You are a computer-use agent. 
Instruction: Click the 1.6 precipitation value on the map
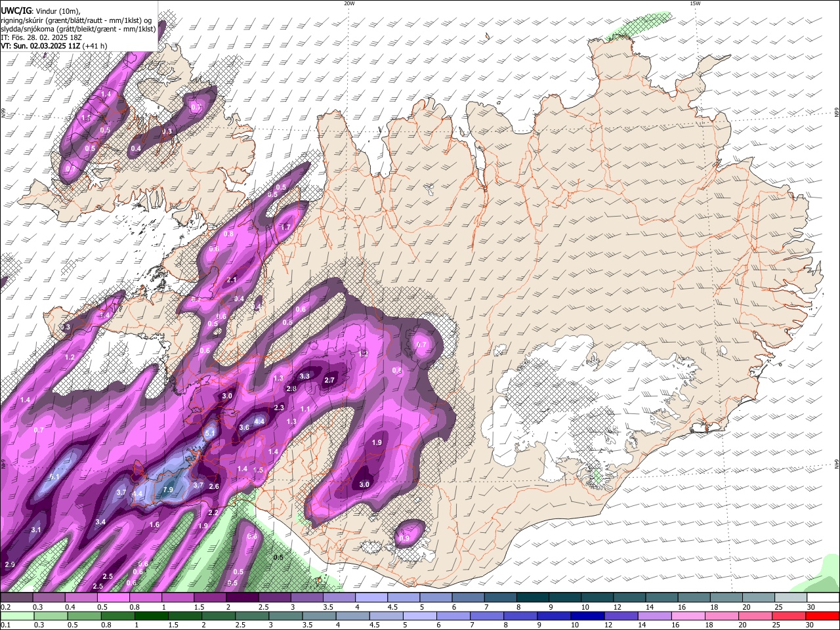pos(154,525)
